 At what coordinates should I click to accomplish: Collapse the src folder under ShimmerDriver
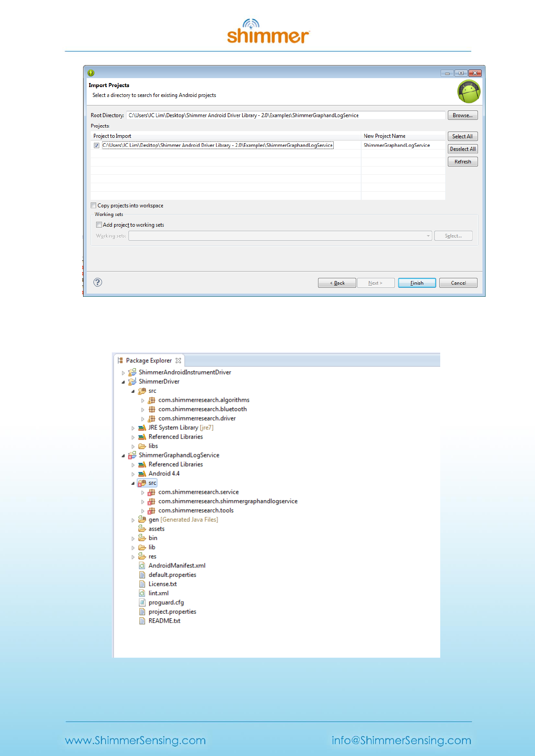[x=133, y=391]
